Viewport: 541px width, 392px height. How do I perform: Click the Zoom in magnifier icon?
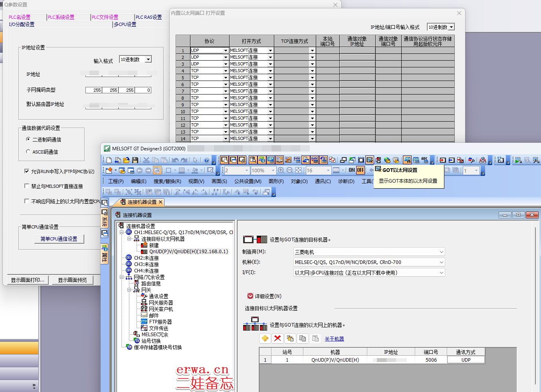pos(281,170)
